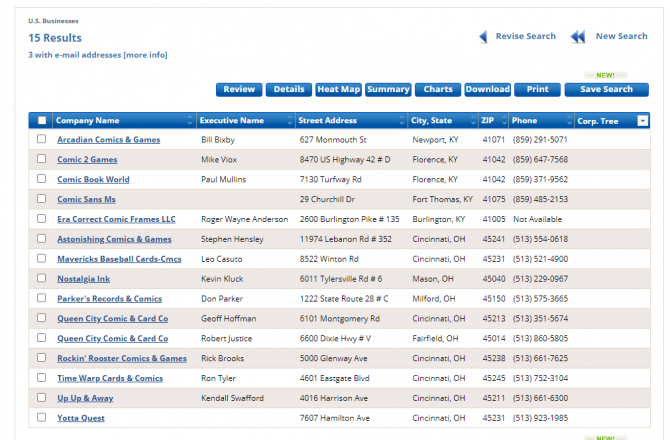Screen dimensions: 670x440
Task: Select executive name Roger Wayne Anderson
Action: click(244, 219)
